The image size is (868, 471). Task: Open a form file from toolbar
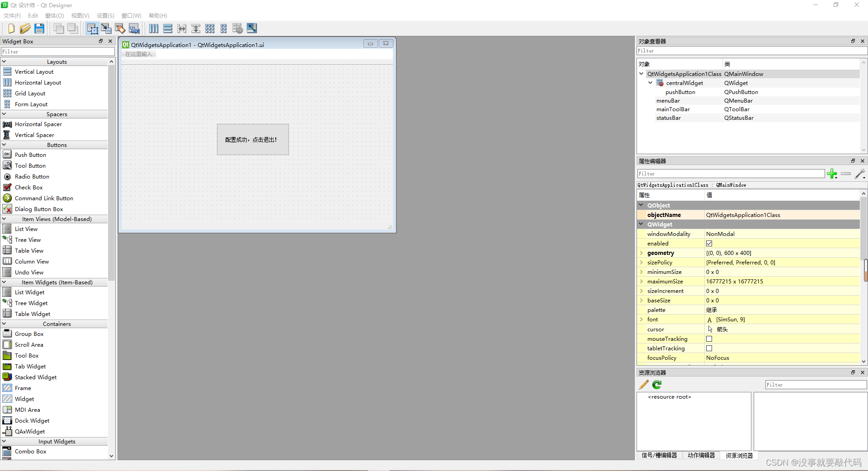click(x=25, y=28)
